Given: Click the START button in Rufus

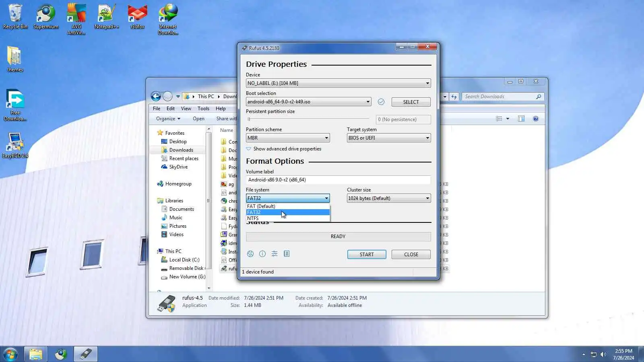Looking at the screenshot, I should 367,255.
